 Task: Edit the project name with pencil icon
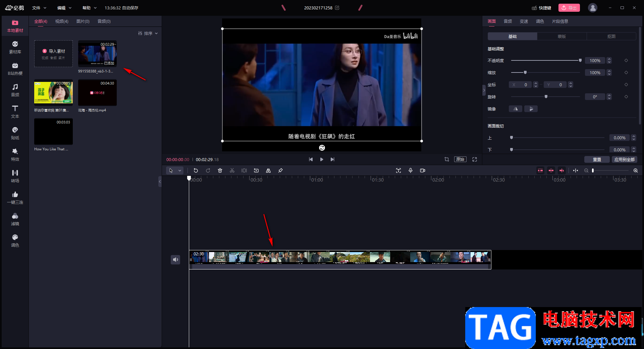[x=337, y=8]
